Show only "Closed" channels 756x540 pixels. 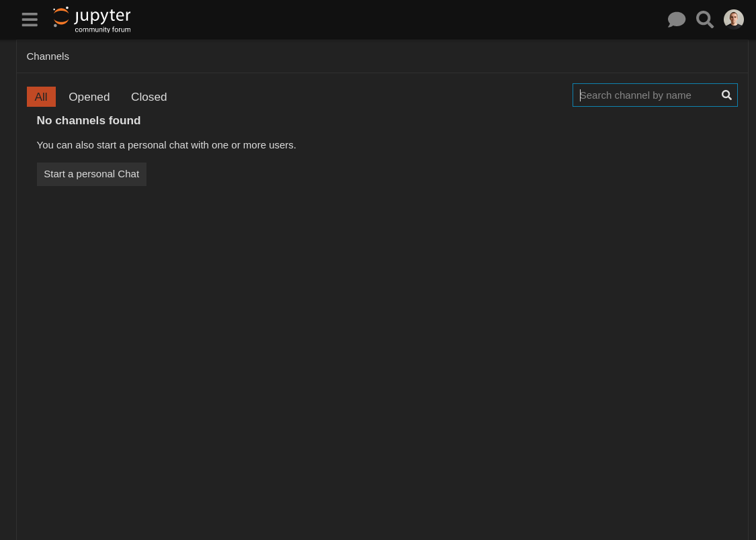point(149,97)
